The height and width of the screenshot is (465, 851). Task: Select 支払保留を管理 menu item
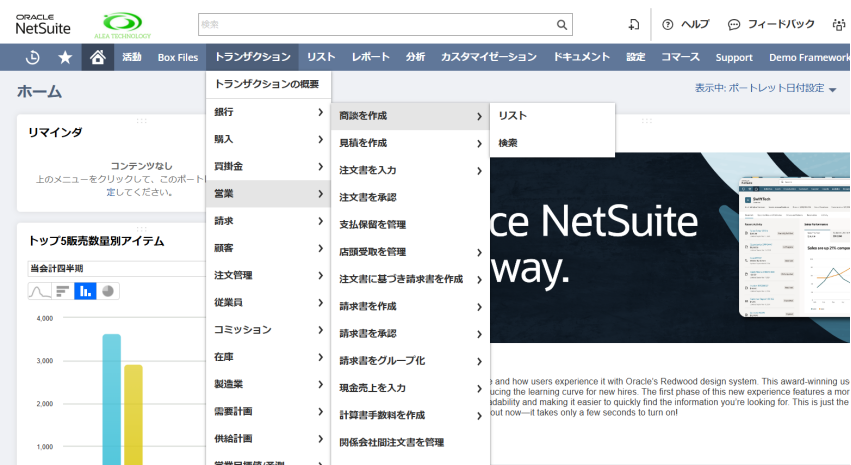point(410,225)
